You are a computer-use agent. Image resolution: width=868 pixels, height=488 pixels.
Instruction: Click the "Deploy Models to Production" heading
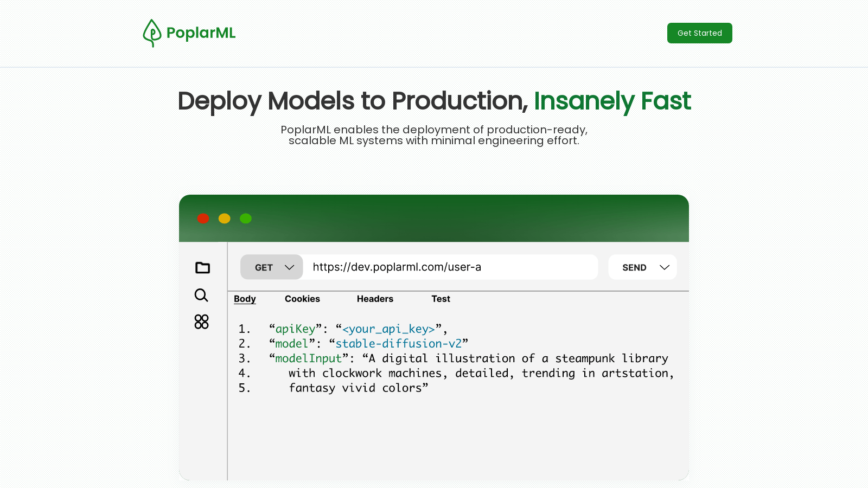click(353, 101)
